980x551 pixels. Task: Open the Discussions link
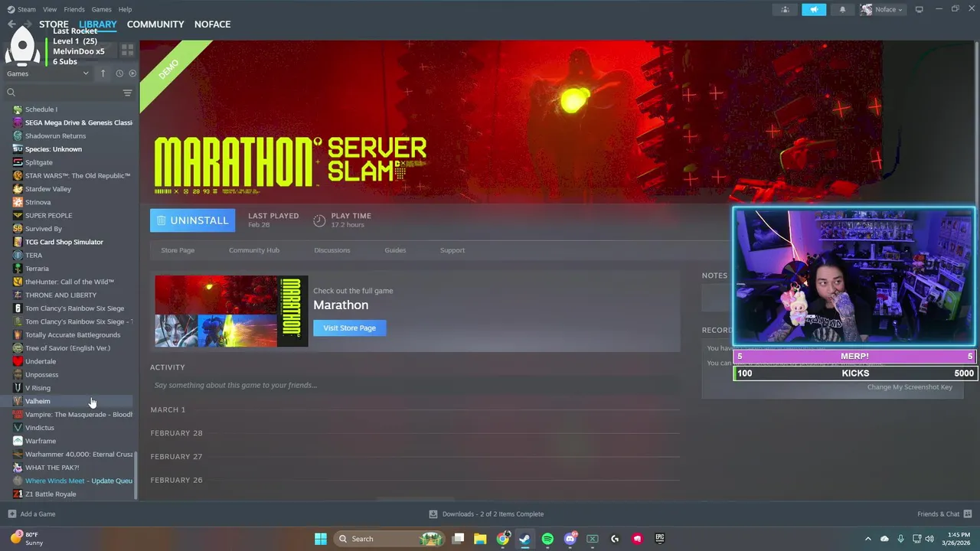click(x=332, y=250)
